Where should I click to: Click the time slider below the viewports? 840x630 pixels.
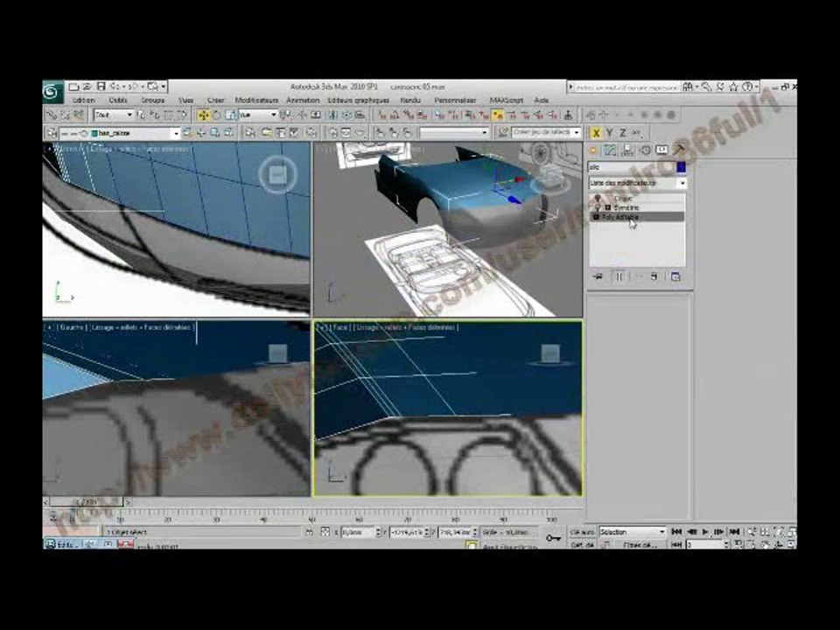tap(87, 502)
